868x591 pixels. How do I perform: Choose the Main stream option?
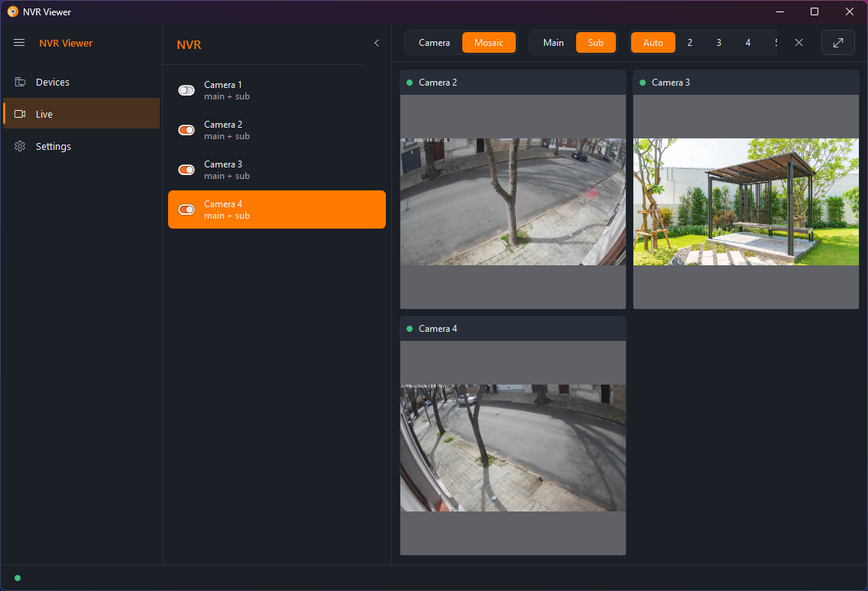pyautogui.click(x=553, y=43)
